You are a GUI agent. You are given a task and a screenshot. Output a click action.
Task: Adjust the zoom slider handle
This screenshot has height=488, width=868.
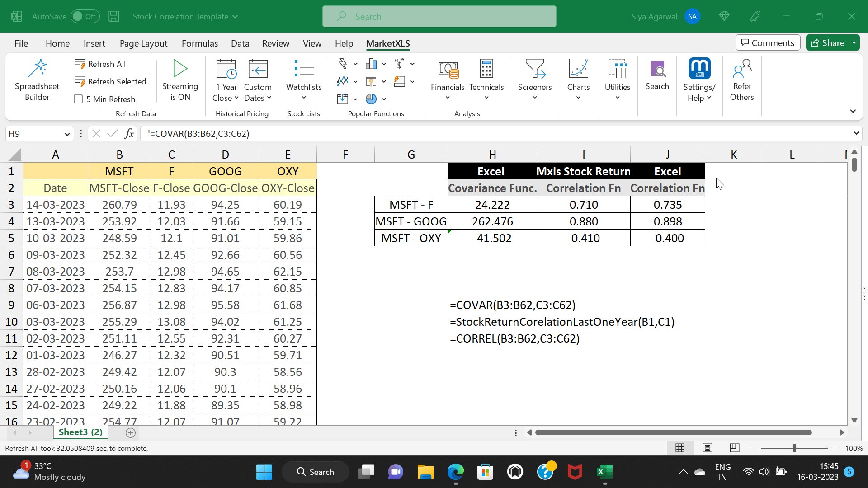(794, 448)
